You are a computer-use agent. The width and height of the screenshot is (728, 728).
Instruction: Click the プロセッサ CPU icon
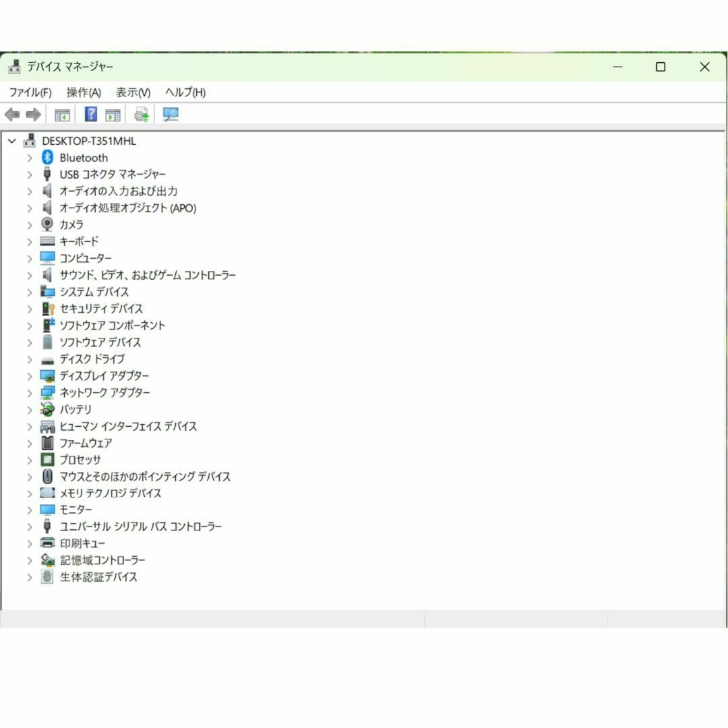[47, 460]
